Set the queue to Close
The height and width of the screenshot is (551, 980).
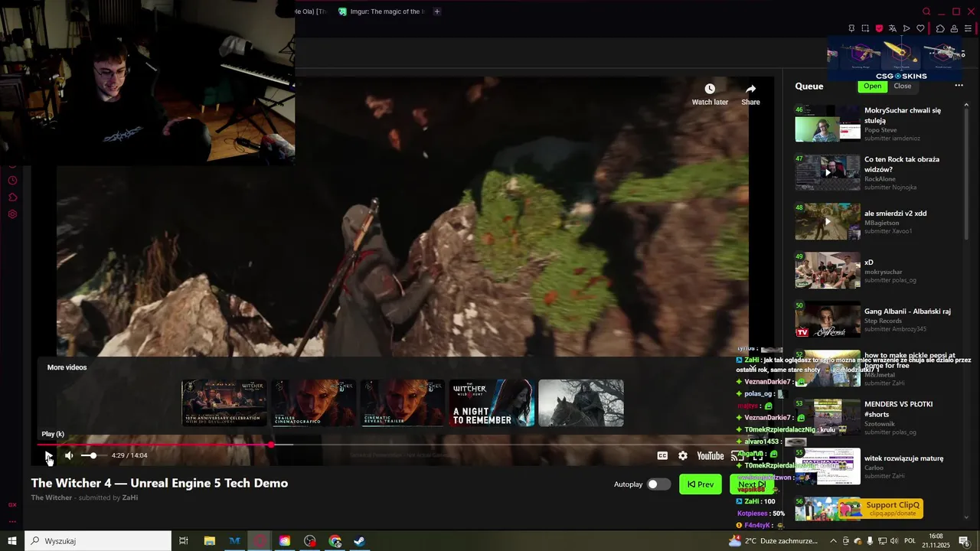pos(903,86)
